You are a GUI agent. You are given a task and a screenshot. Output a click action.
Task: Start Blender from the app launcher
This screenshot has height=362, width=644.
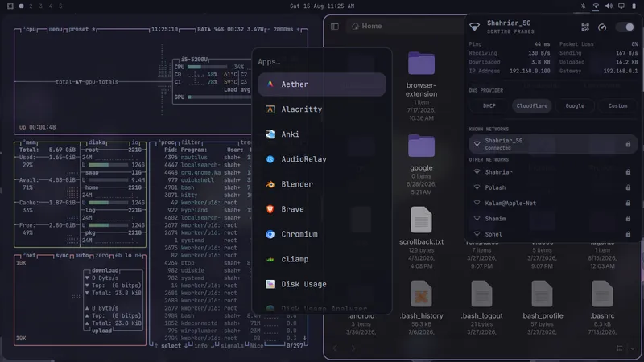tap(321, 184)
